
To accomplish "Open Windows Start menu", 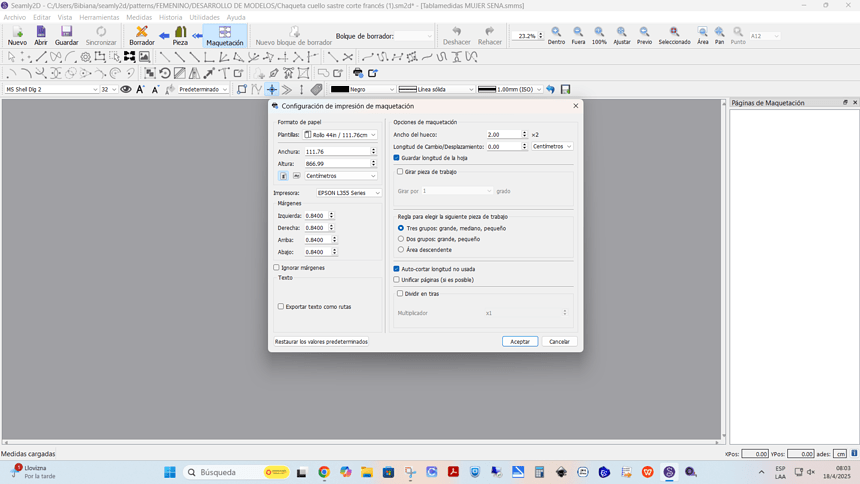I will [170, 472].
